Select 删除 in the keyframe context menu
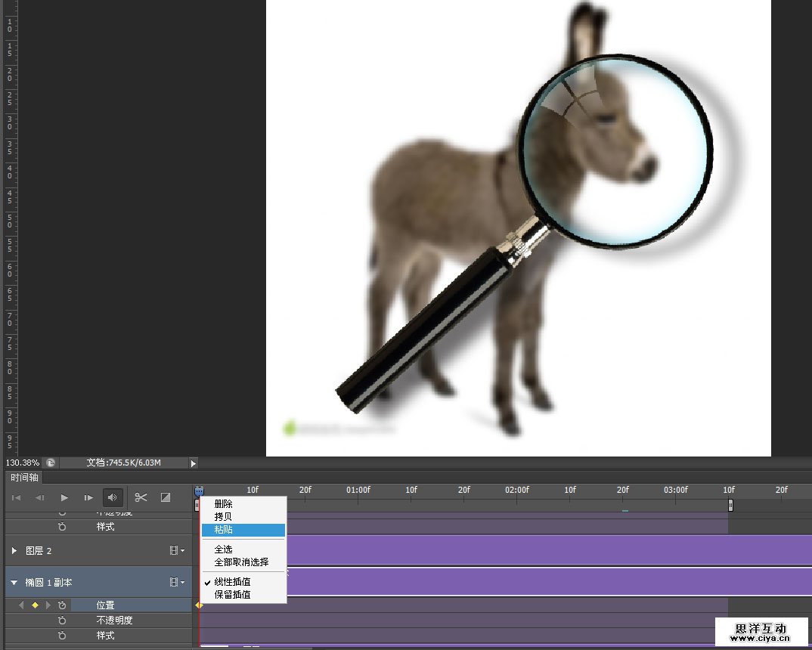The width and height of the screenshot is (812, 650). [224, 504]
